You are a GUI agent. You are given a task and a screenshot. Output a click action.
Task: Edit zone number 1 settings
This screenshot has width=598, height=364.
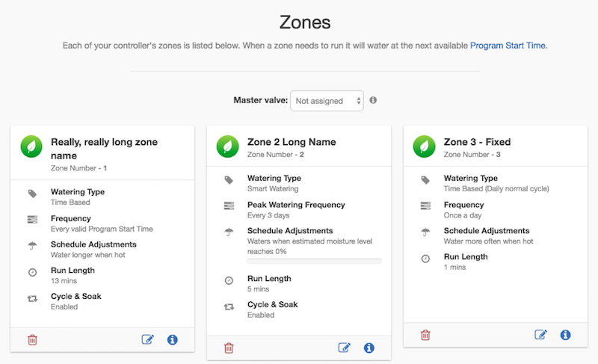[147, 339]
